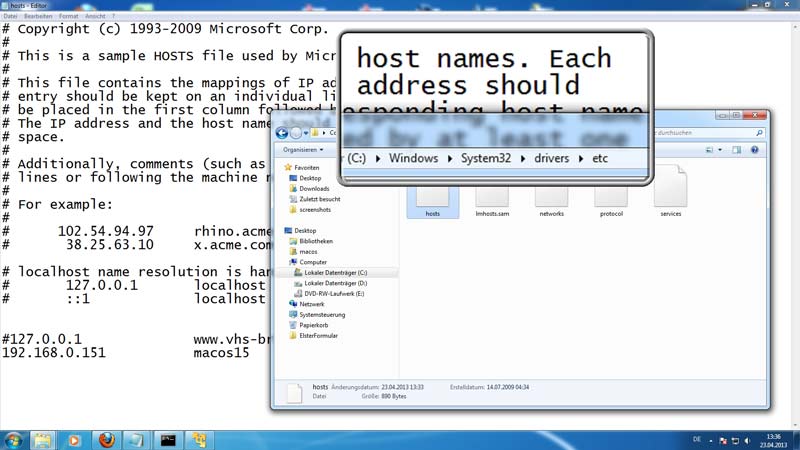The height and width of the screenshot is (450, 800).
Task: Switch to the Editor taskbar button
Action: tap(136, 440)
